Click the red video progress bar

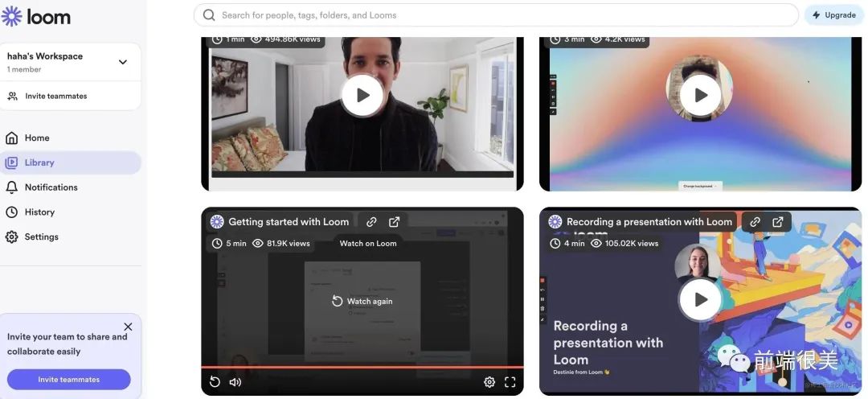coord(362,367)
